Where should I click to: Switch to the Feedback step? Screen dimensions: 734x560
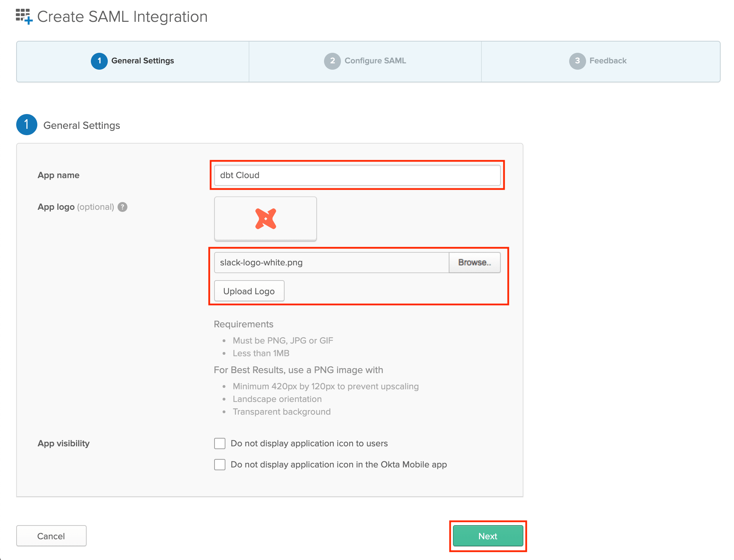pyautogui.click(x=608, y=61)
